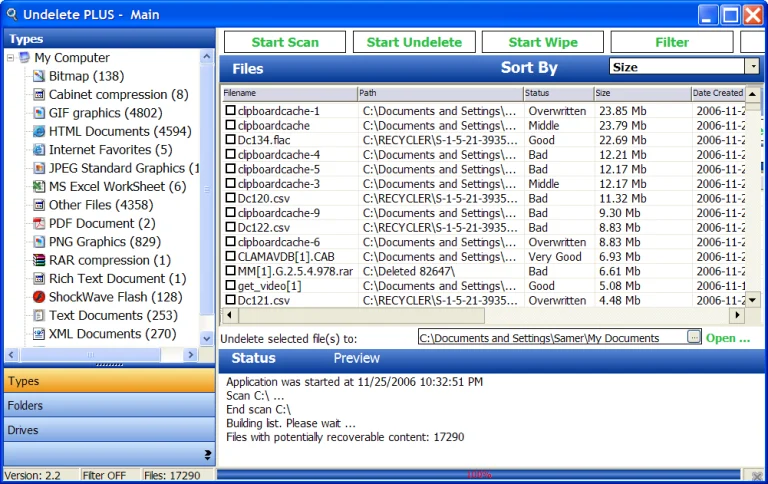This screenshot has width=768, height=484.
Task: Check the get_video[1] file checkbox
Action: [230, 286]
